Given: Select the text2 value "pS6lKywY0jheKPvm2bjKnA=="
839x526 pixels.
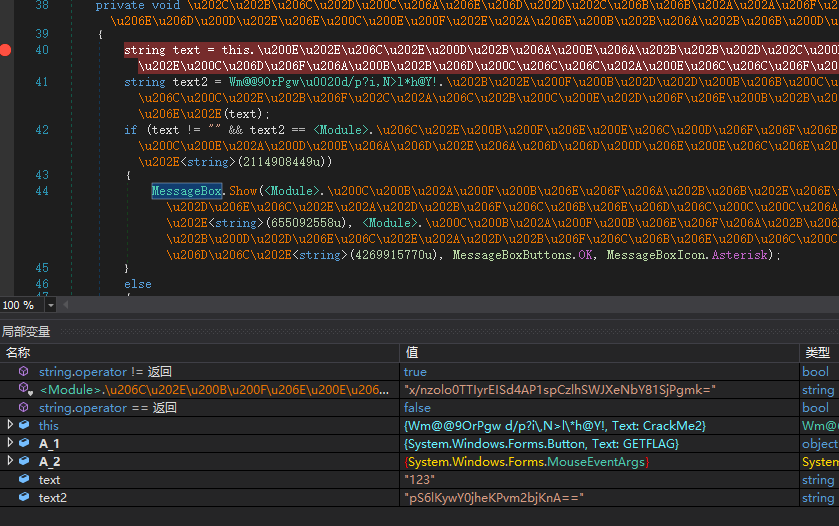Looking at the screenshot, I should (493, 497).
